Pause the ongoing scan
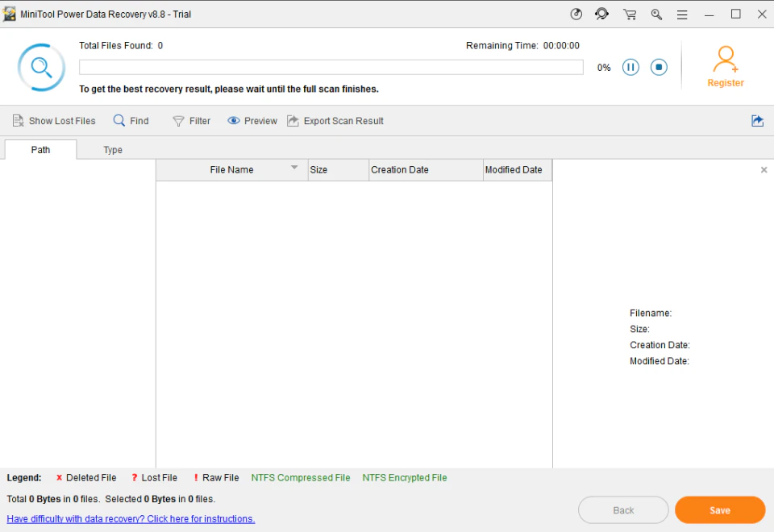 click(630, 67)
